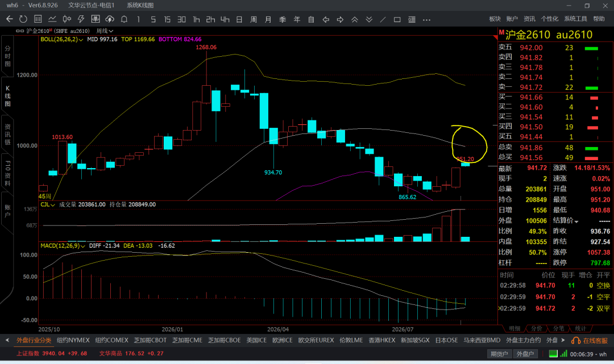Open the 板块 menu

(x=495, y=19)
